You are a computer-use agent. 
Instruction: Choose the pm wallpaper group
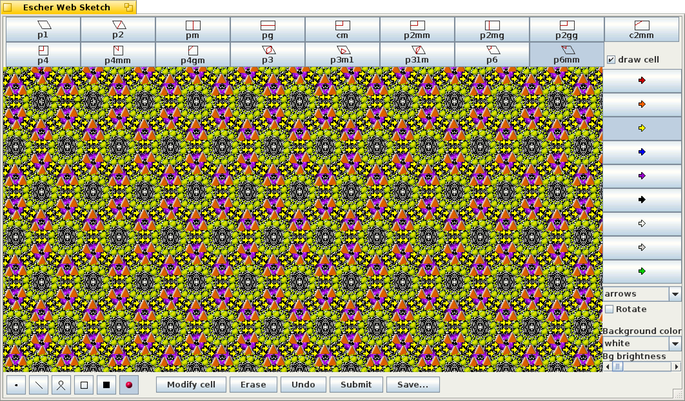click(193, 30)
